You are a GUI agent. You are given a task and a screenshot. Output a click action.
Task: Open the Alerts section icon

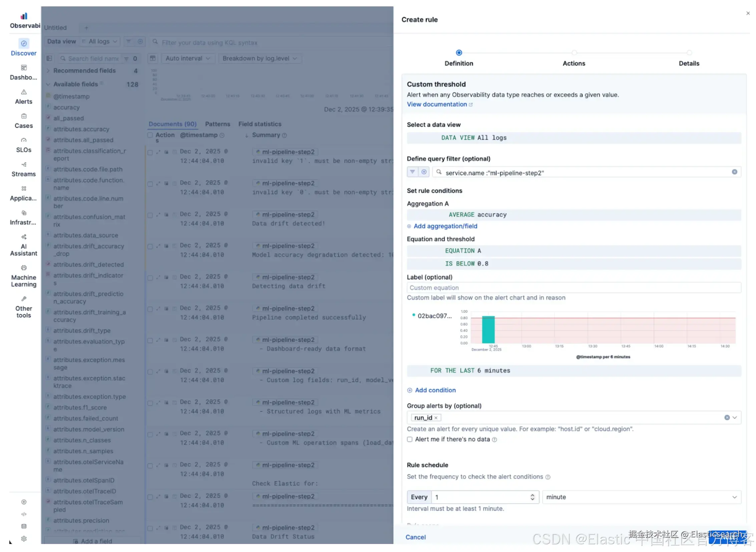point(24,92)
